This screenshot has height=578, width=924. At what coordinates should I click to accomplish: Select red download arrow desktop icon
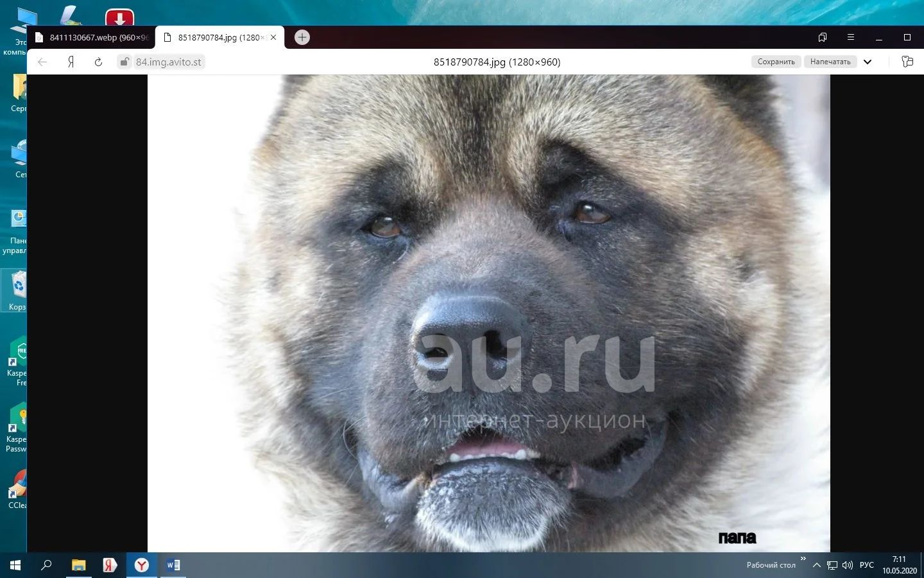tap(119, 17)
